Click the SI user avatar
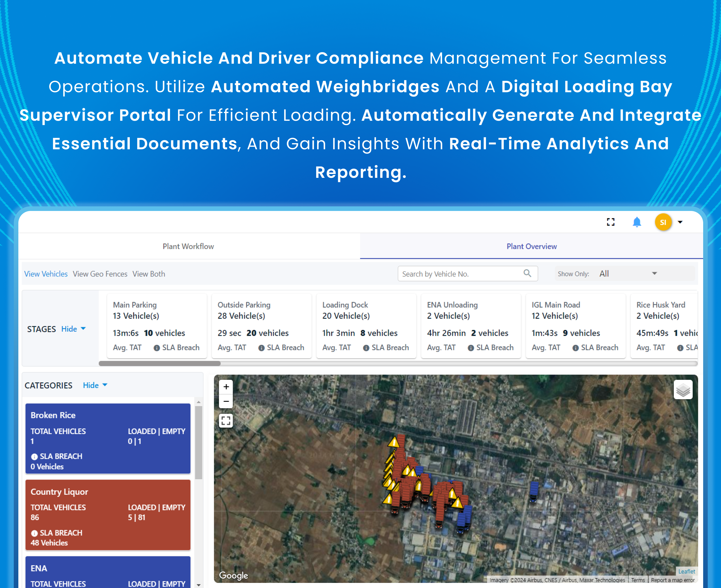 (663, 222)
